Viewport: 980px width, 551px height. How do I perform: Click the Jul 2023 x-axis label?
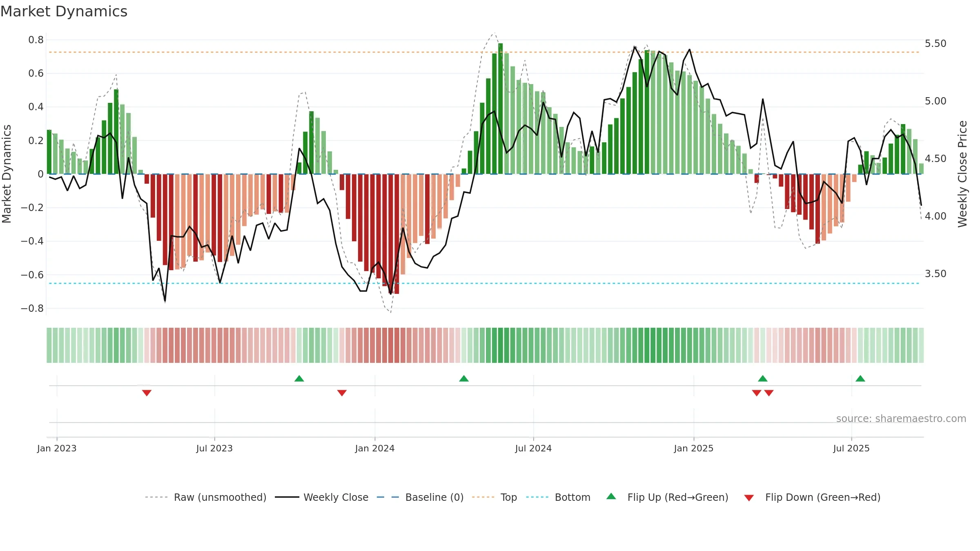214,448
